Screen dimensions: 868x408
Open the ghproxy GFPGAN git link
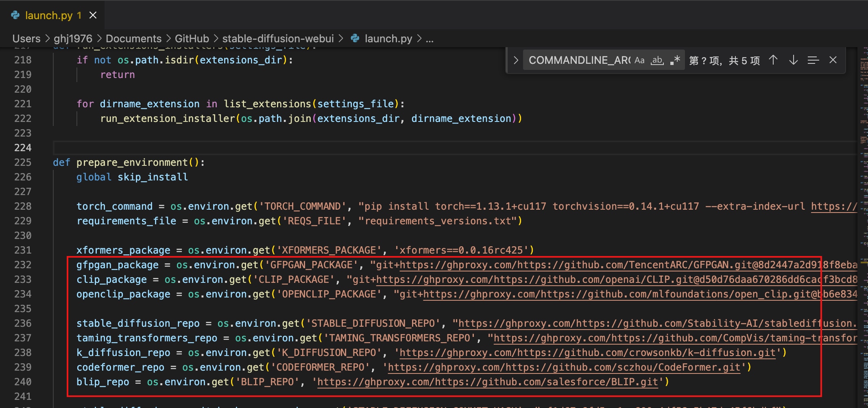coord(628,265)
